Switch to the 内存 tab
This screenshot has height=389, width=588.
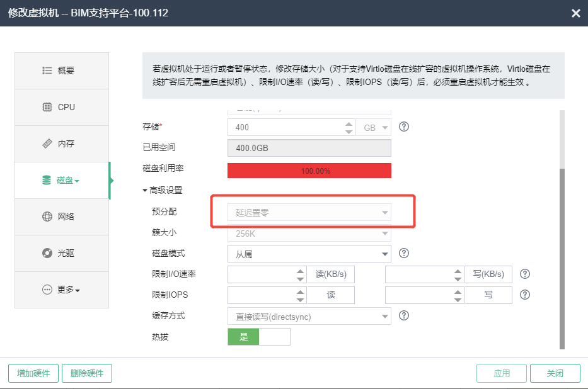(x=62, y=144)
